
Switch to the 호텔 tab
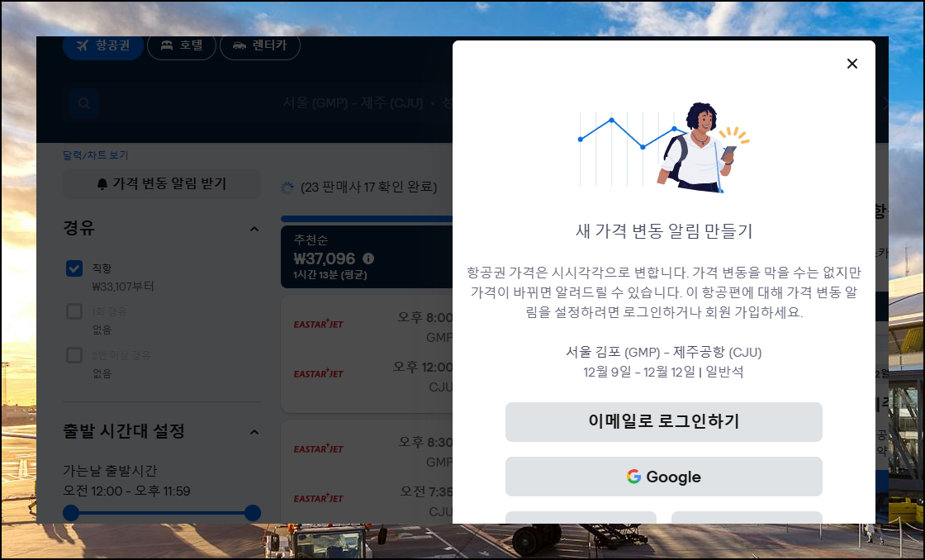(182, 45)
